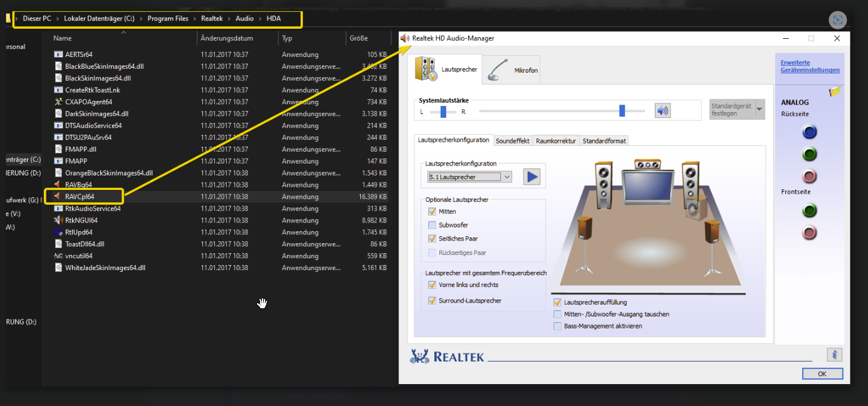The image size is (868, 406).
Task: Click the OK button in Realtek manager
Action: pyautogui.click(x=822, y=373)
